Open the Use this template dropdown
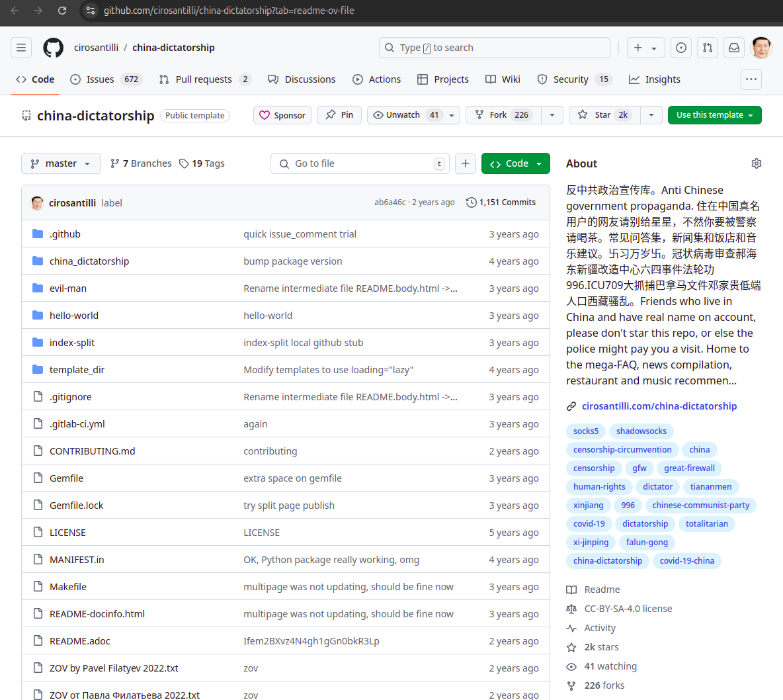 [x=715, y=115]
